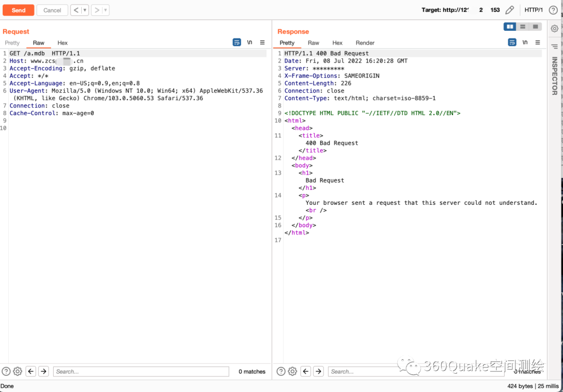The height and width of the screenshot is (392, 563).
Task: Open Response panel hamburger menu
Action: [537, 42]
